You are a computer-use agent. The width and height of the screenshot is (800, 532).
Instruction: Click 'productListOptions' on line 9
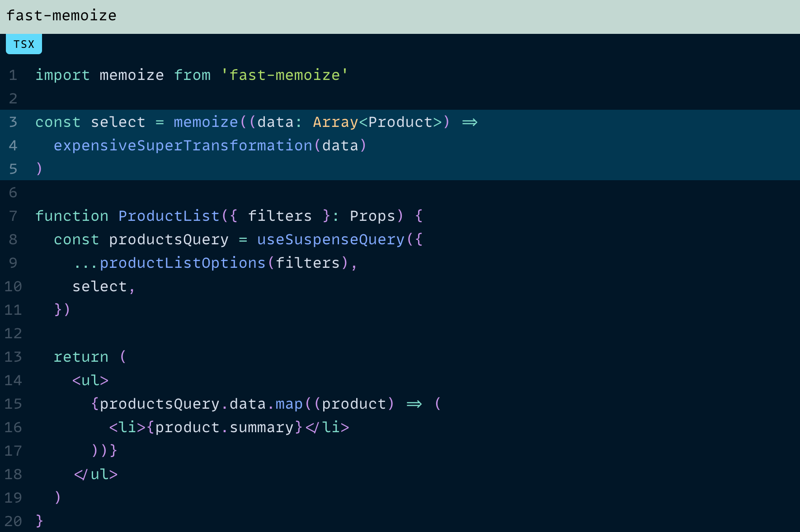tap(182, 263)
